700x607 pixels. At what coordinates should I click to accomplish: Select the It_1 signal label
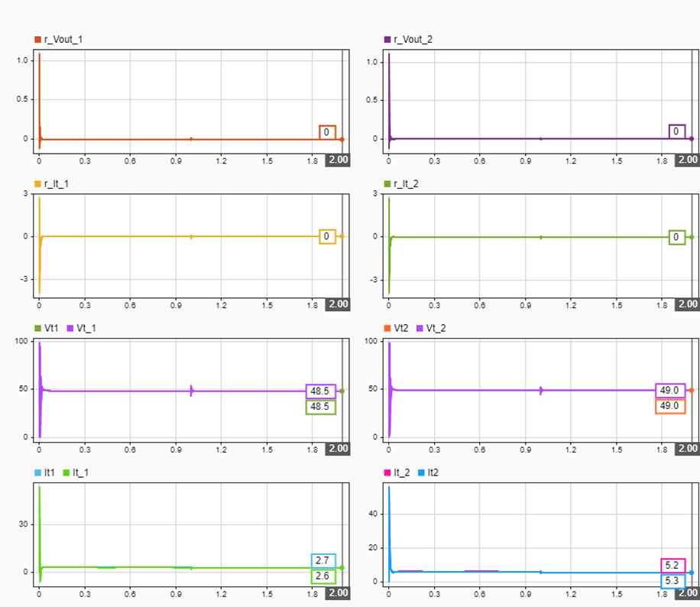80,472
